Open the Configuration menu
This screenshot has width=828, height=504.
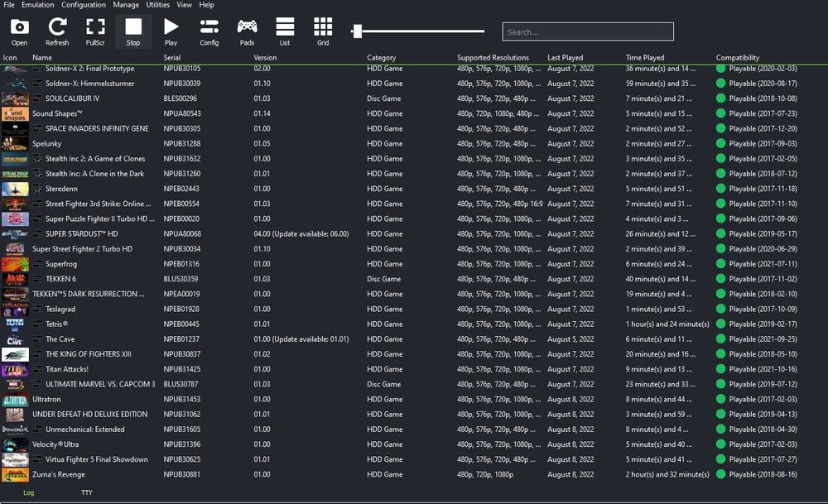pos(84,5)
